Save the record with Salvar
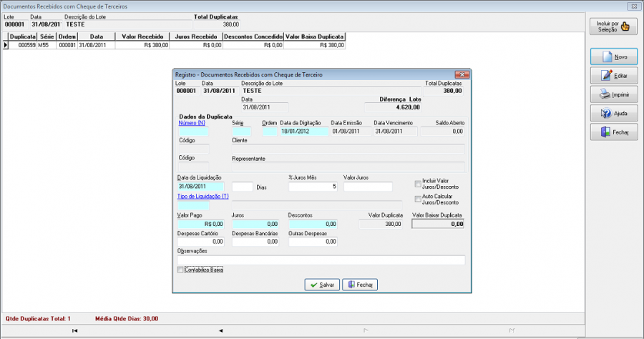 [x=322, y=285]
